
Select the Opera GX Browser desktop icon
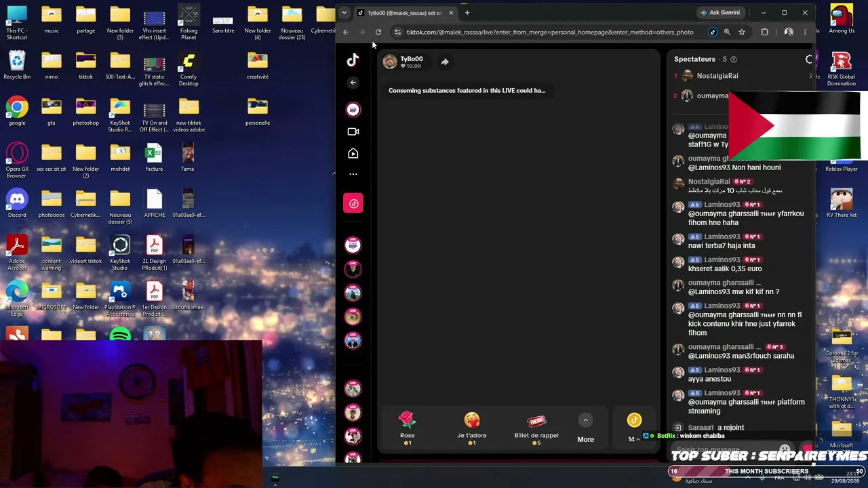tap(17, 161)
